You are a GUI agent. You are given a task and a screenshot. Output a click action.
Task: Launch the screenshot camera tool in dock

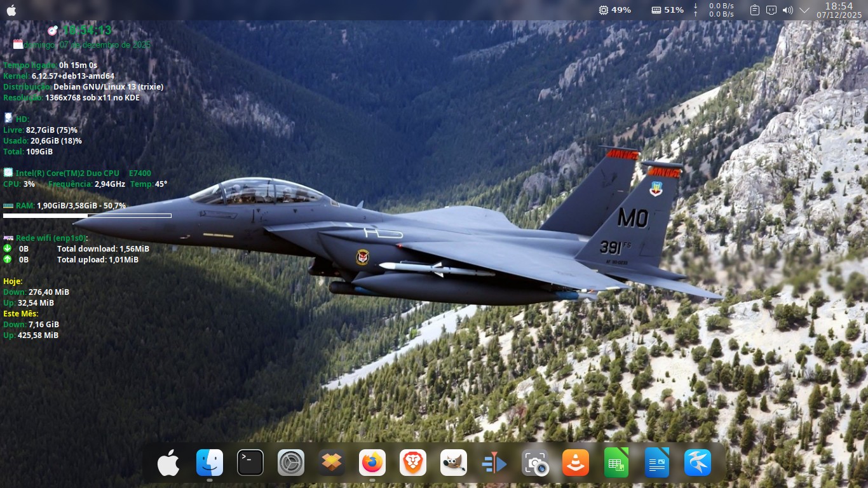(535, 463)
